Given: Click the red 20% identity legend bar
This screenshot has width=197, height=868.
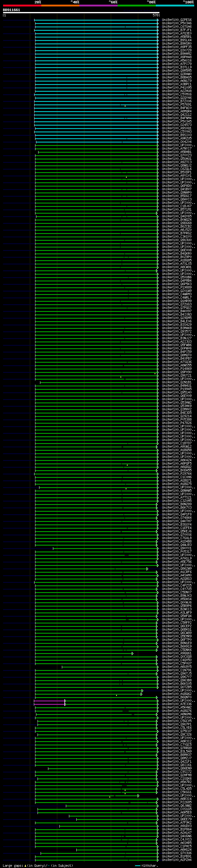Looking at the screenshot, I should click(22, 6).
